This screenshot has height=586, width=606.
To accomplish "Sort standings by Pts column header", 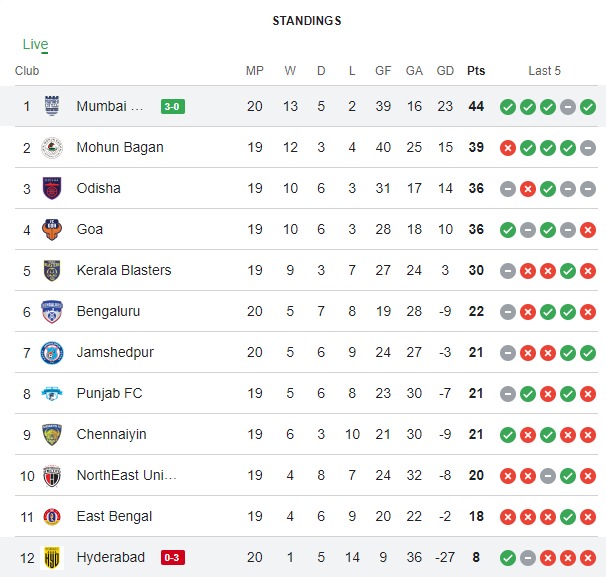I will tap(476, 71).
